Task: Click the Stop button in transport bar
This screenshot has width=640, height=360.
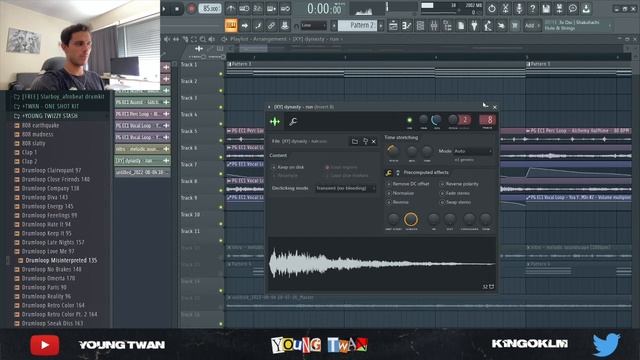Action: click(177, 9)
